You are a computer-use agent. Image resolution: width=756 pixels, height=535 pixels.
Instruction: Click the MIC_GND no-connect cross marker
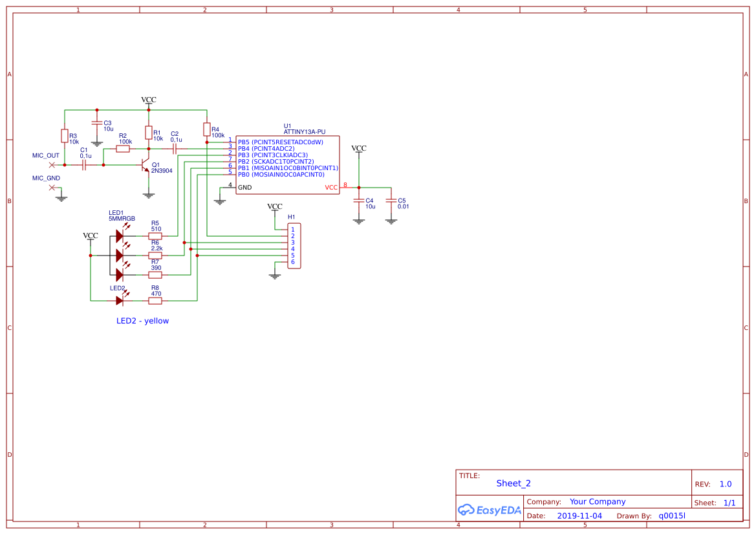click(52, 188)
